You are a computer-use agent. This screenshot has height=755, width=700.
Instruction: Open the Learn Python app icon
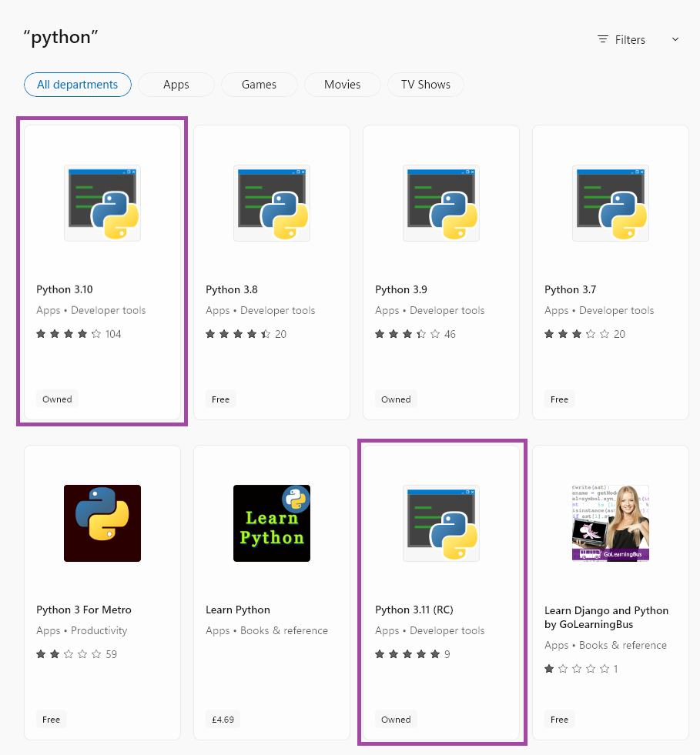point(271,523)
